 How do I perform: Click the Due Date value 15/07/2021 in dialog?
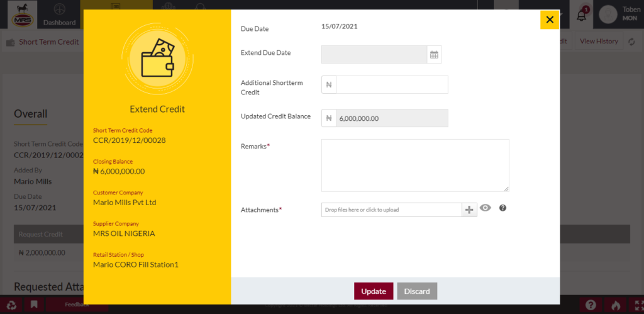[339, 26]
